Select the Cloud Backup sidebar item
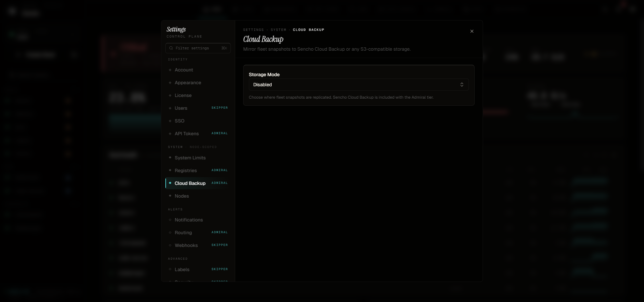The width and height of the screenshot is (644, 302). pyautogui.click(x=198, y=183)
